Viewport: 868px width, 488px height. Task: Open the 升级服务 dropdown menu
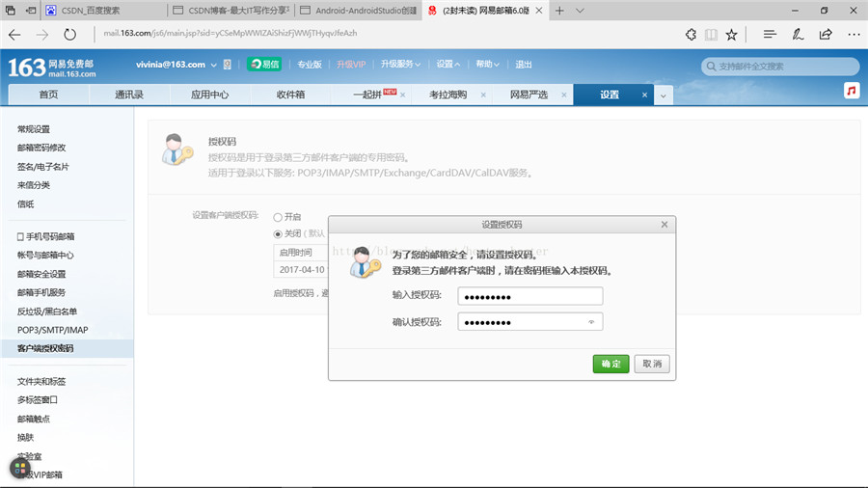(400, 65)
